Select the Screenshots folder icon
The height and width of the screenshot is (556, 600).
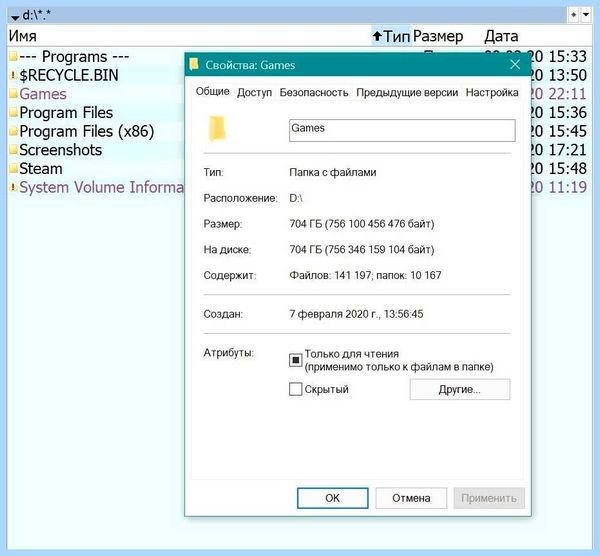(x=13, y=150)
